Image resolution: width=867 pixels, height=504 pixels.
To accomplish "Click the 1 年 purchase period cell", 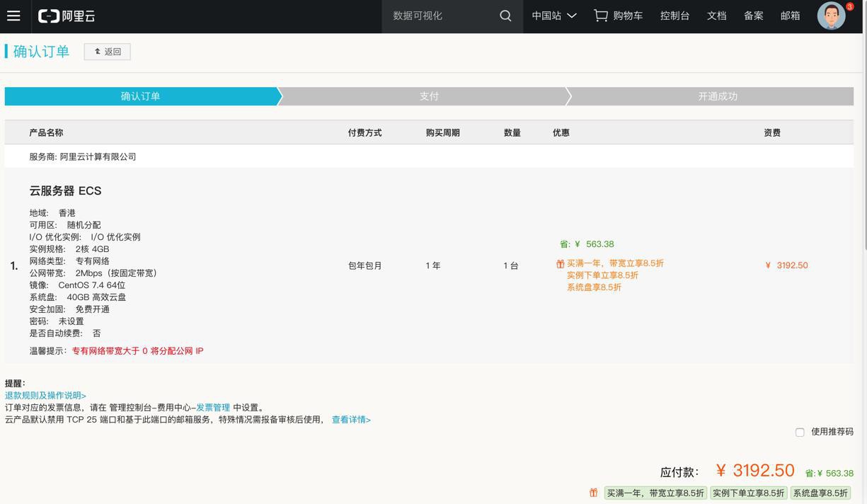I will [433, 265].
